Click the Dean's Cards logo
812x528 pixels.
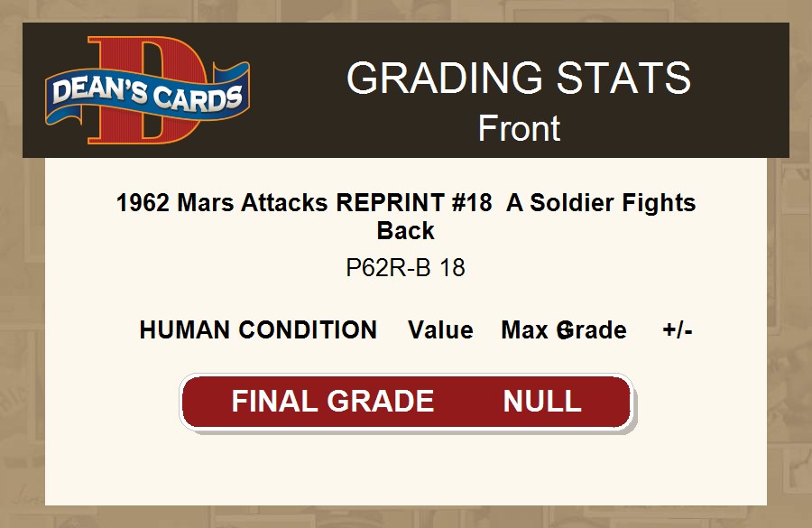point(148,90)
